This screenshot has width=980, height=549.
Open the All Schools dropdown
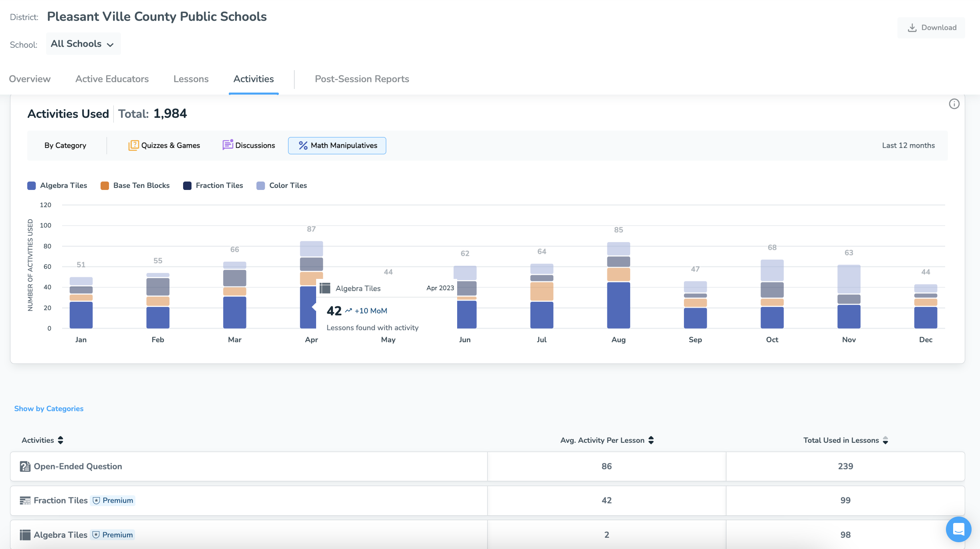point(83,44)
